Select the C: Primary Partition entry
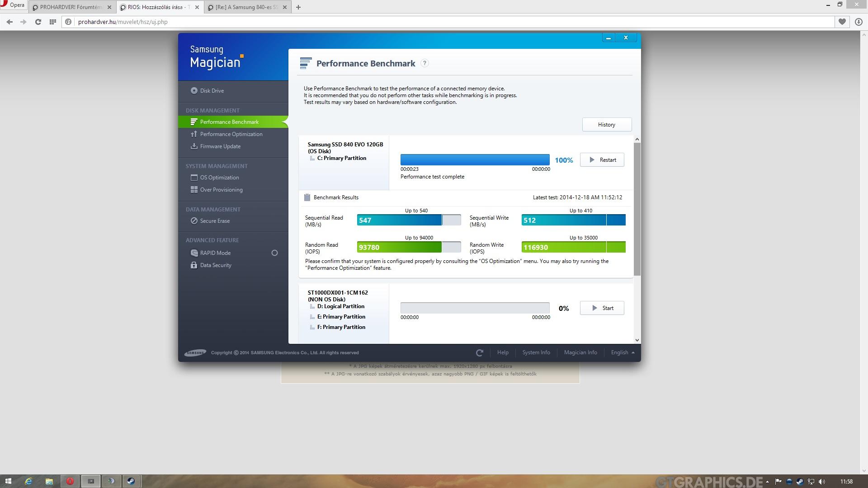Viewport: 868px width, 488px height. [x=341, y=158]
